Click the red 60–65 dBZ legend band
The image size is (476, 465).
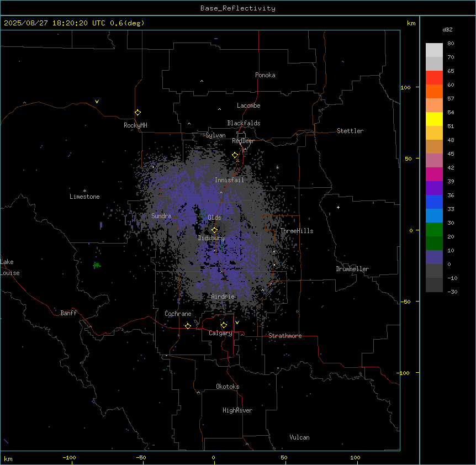(x=434, y=78)
